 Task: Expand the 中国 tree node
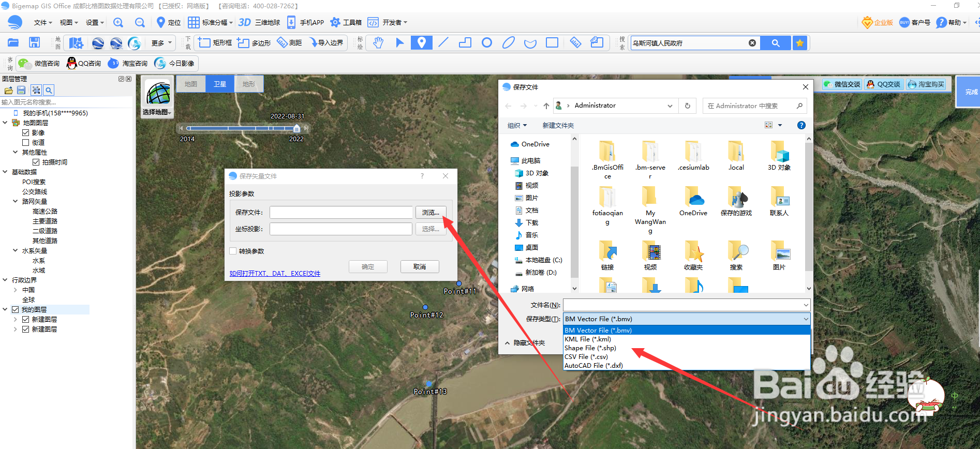click(x=15, y=290)
